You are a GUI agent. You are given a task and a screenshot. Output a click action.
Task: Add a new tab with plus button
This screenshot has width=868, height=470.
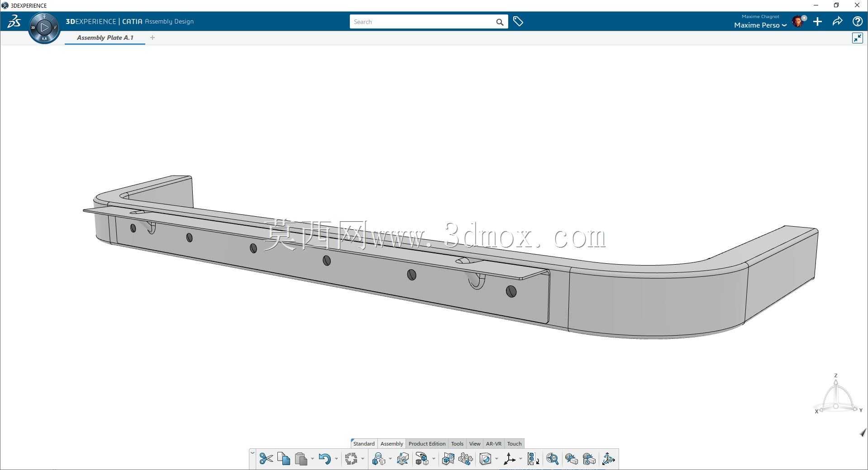pyautogui.click(x=153, y=38)
